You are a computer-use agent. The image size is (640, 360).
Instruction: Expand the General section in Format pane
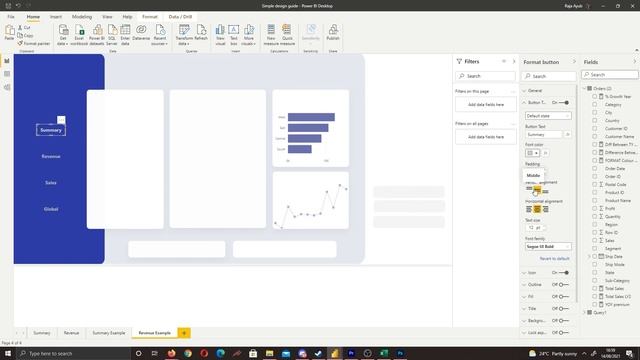pos(524,91)
